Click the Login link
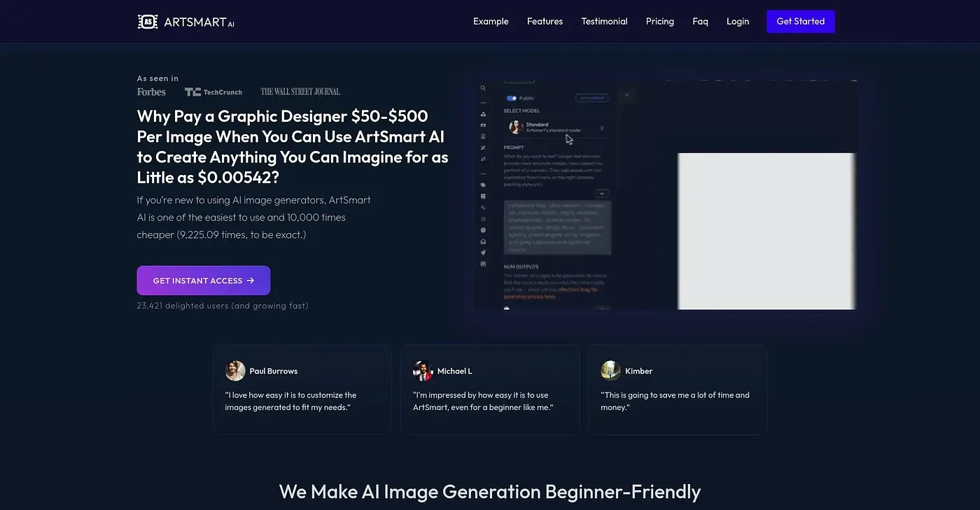The height and width of the screenshot is (510, 980). click(738, 22)
